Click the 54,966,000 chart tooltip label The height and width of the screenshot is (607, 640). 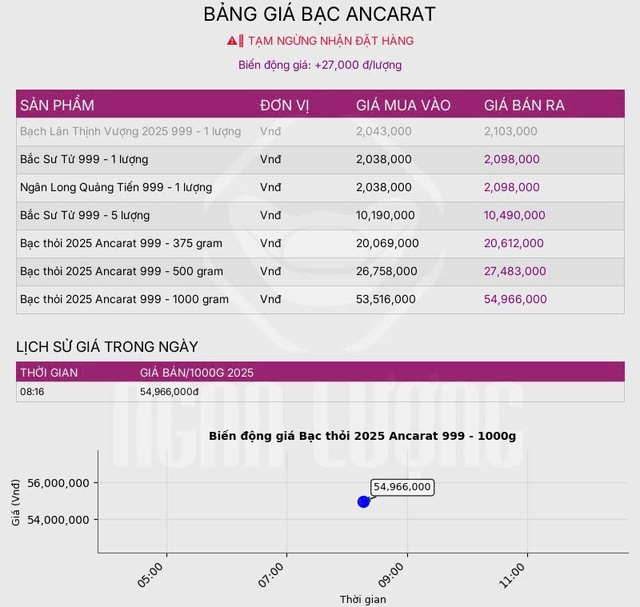402,487
